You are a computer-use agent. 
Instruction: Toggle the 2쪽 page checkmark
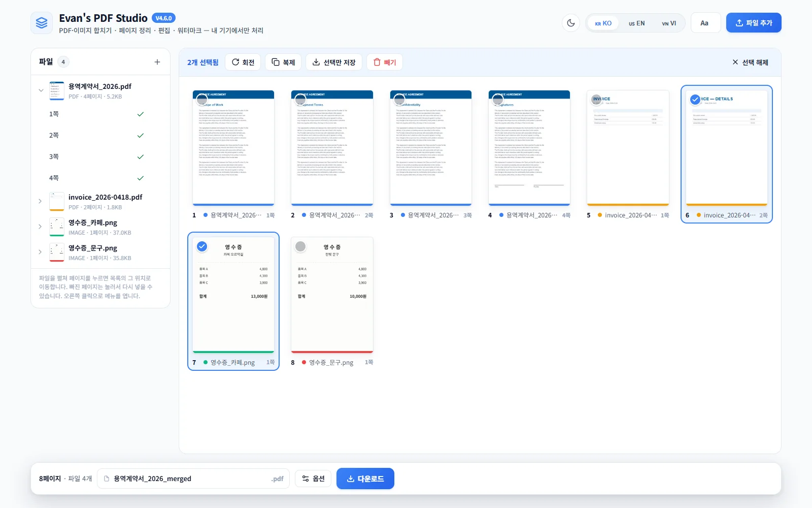point(141,136)
